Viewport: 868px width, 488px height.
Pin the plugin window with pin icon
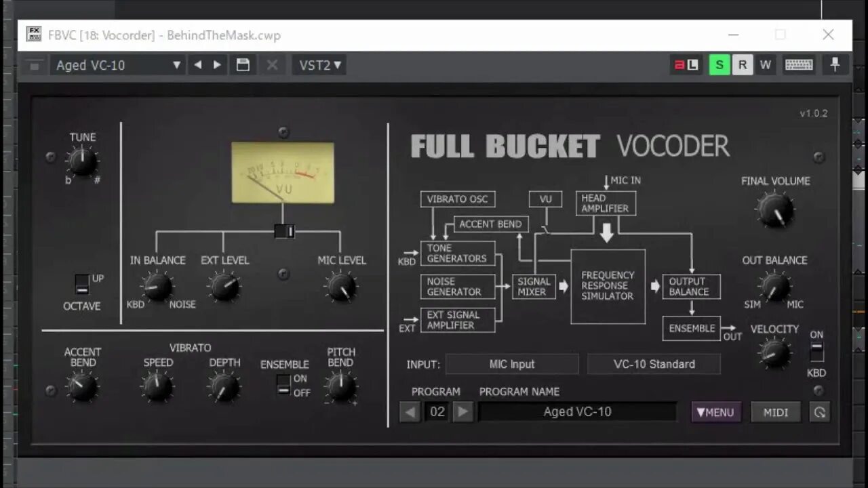coord(835,65)
